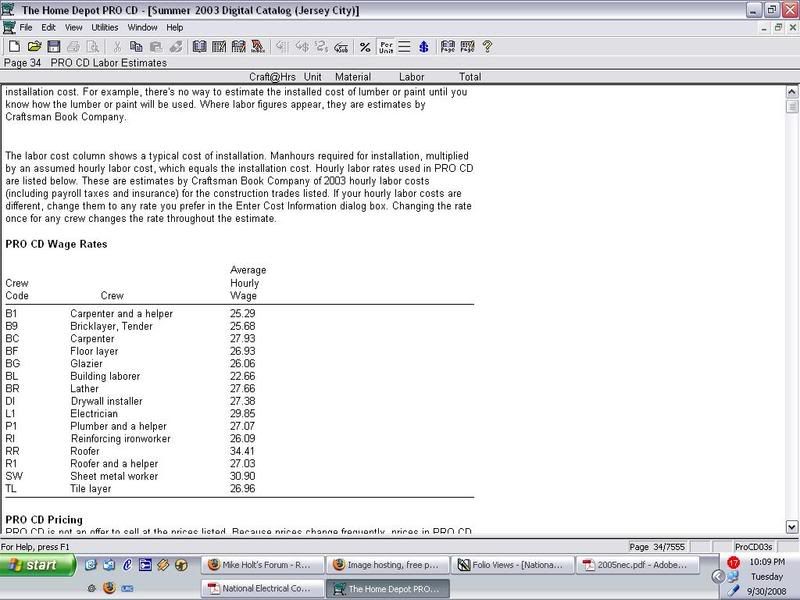Open the File menu
The width and height of the screenshot is (800, 600).
pos(26,28)
